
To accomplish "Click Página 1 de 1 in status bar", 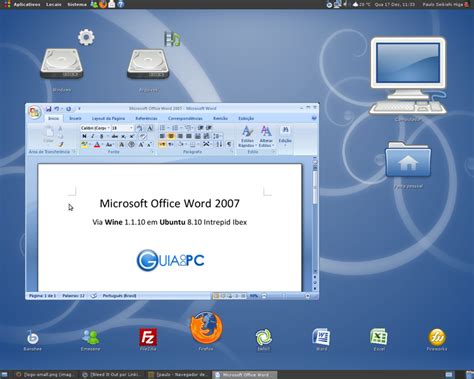I will (42, 296).
